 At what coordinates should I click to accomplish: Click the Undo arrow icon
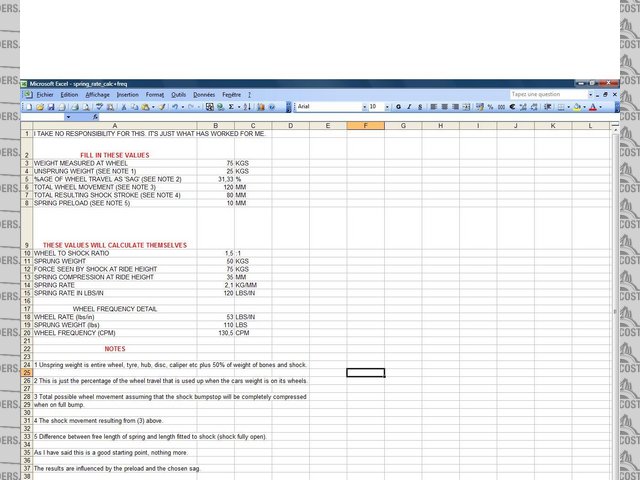175,106
